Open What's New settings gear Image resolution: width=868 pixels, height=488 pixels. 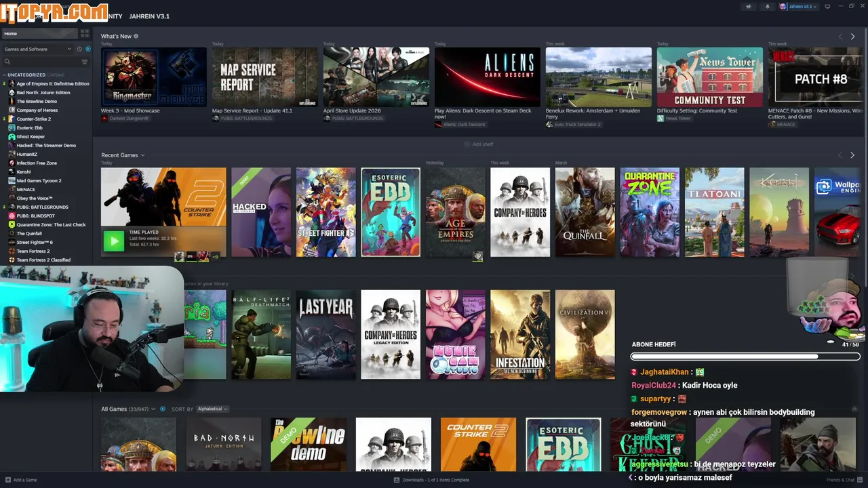(136, 36)
